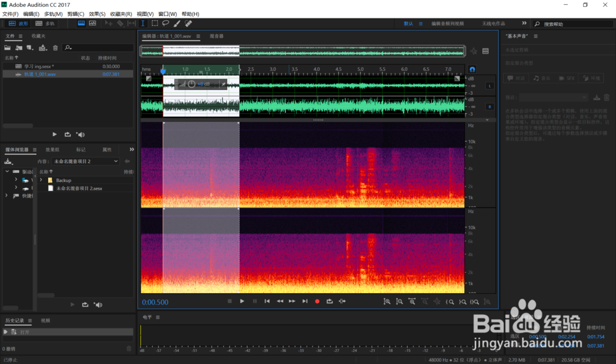The height and width of the screenshot is (364, 616).
Task: Switch to the 混音器 tab
Action: click(x=216, y=36)
